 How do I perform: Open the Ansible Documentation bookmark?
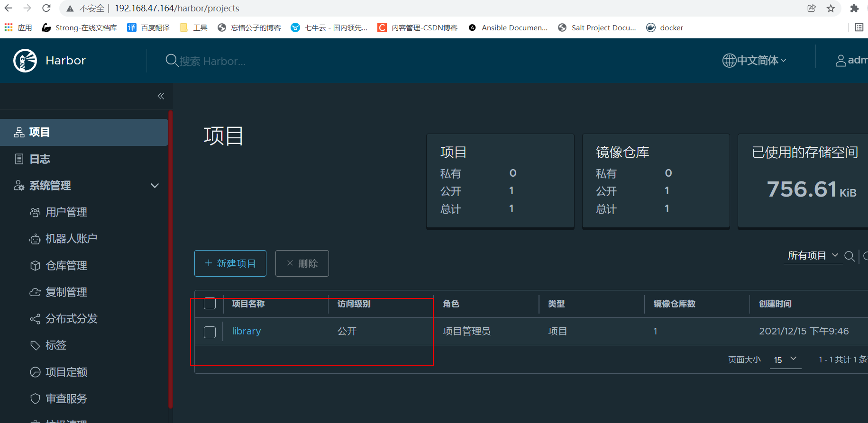pyautogui.click(x=508, y=27)
